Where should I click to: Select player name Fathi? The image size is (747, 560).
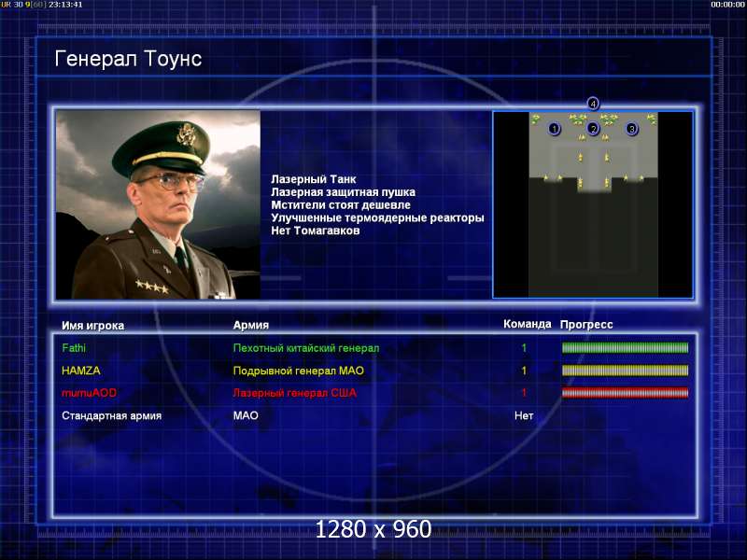(74, 348)
